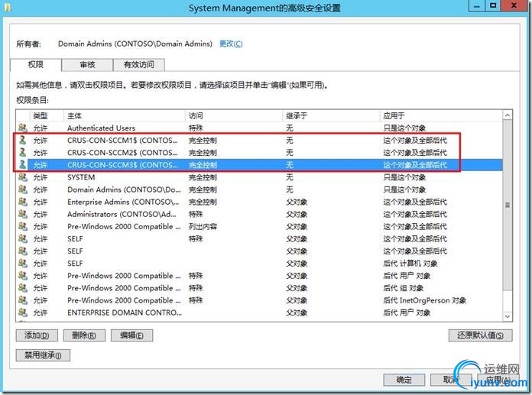Viewport: 532px width, 395px height.
Task: Click the 添加(D) button
Action: pyautogui.click(x=37, y=335)
